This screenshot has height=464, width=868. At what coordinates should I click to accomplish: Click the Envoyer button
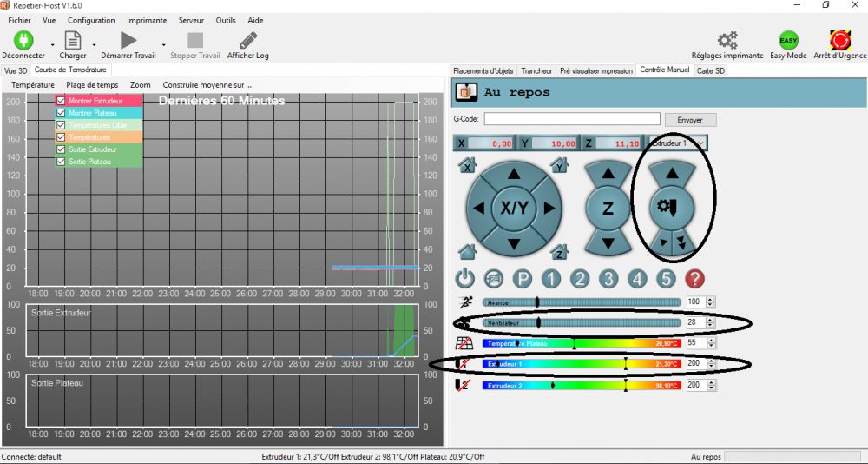coord(690,120)
